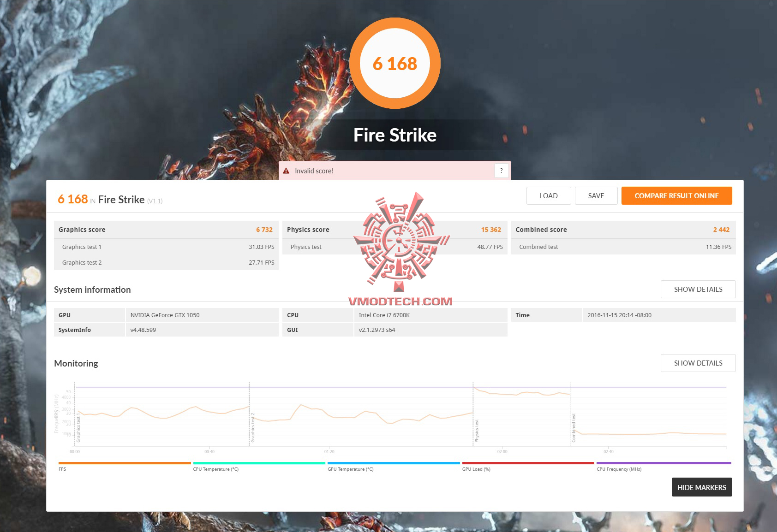
Task: Toggle the FPS legend series
Action: pos(125,466)
